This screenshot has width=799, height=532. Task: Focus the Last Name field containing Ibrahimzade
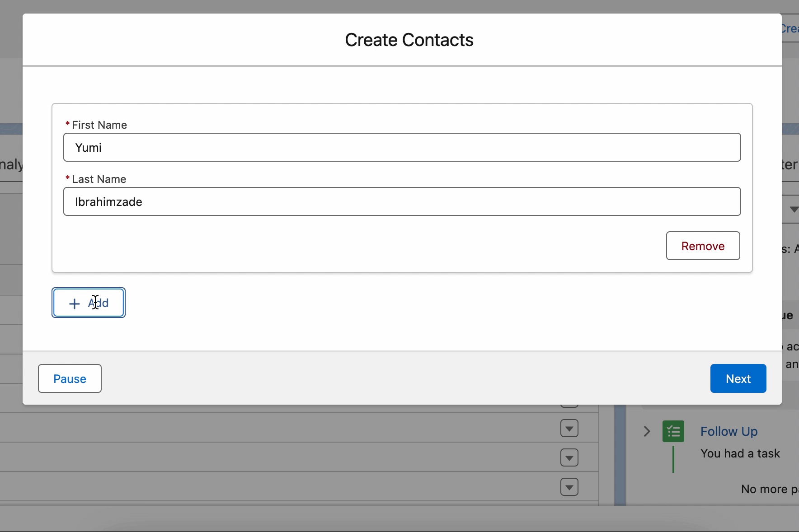[x=402, y=201]
